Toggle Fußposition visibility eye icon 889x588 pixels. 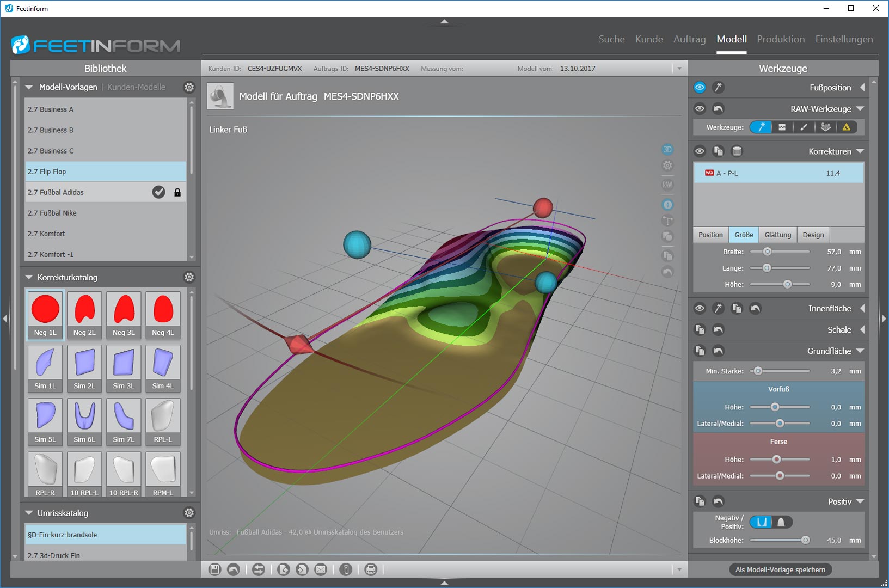tap(700, 88)
